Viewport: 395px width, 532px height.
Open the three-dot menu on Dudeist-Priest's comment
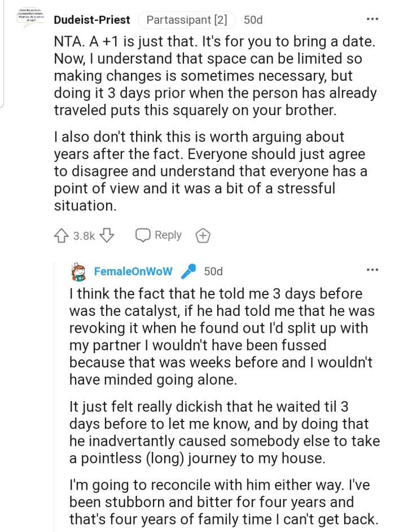click(372, 19)
